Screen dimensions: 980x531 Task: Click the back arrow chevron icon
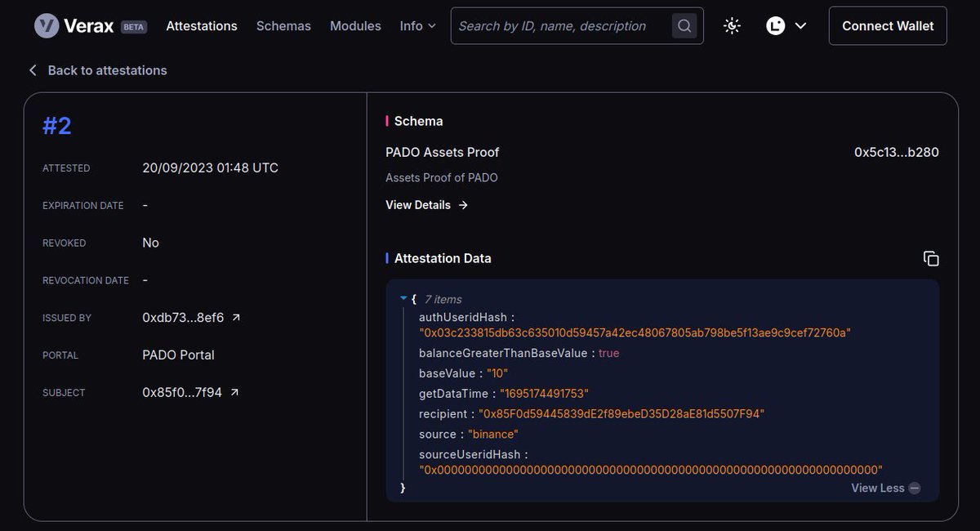33,70
